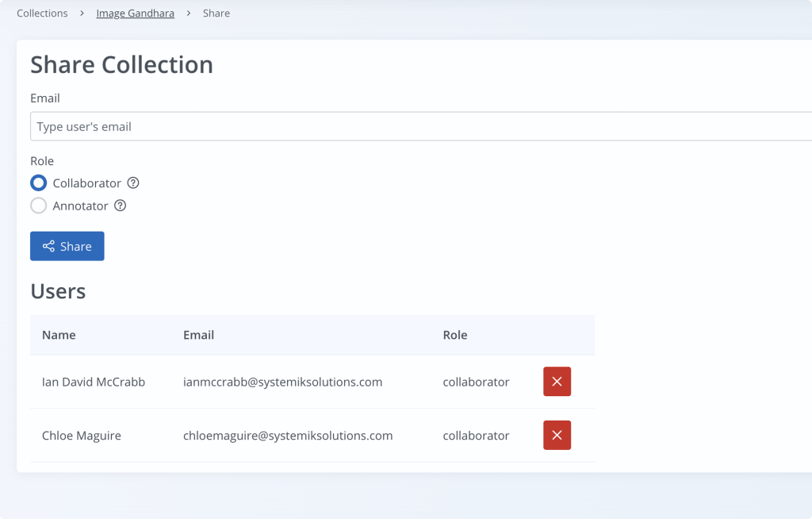
Task: Click the Role column header in Users table
Action: [x=455, y=335]
